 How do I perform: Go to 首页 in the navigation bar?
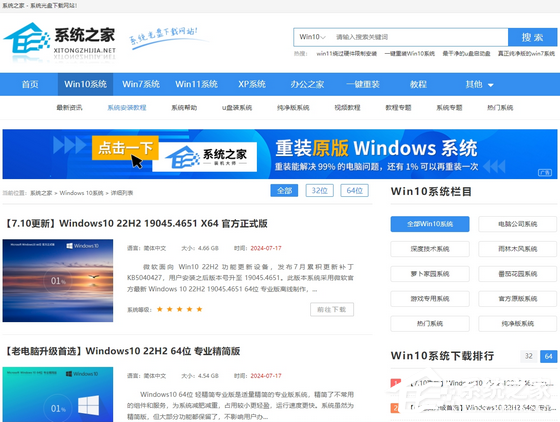point(30,84)
